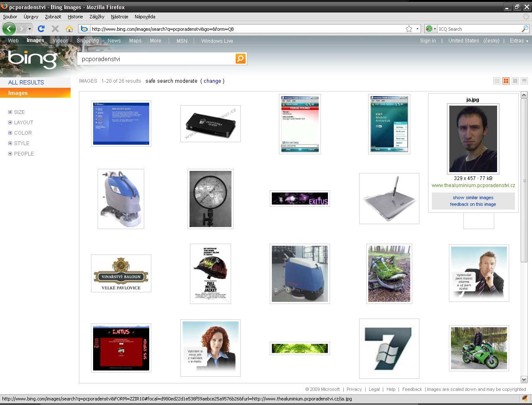Bookmark this page with the star icon
The width and height of the screenshot is (532, 405).
click(409, 29)
